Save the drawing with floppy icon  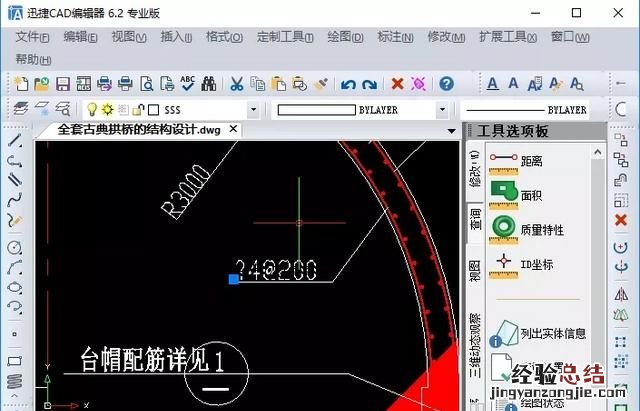coord(62,84)
